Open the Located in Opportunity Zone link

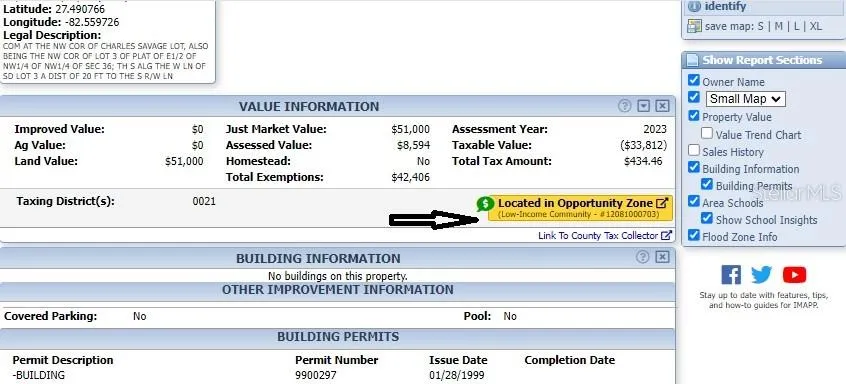[x=581, y=208]
